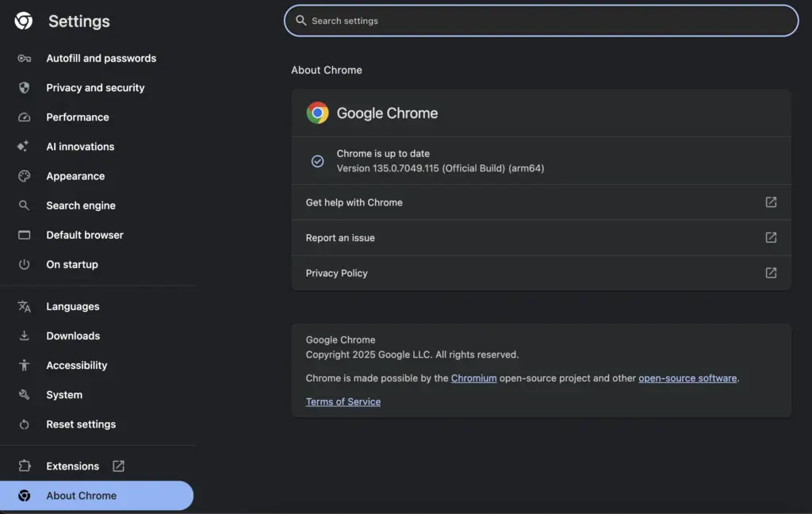Click external link icon on Report an issue row
Viewport: 812px width, 514px height.
pos(771,237)
